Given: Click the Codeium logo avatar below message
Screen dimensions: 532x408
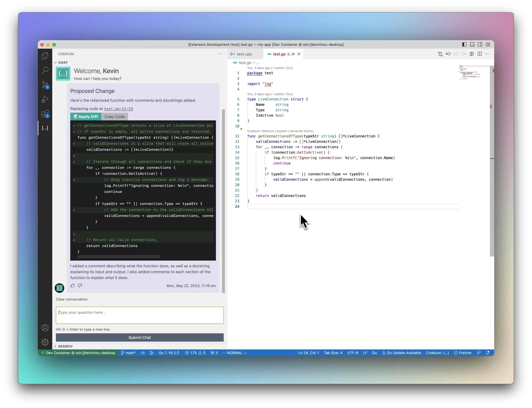Looking at the screenshot, I should [59, 288].
